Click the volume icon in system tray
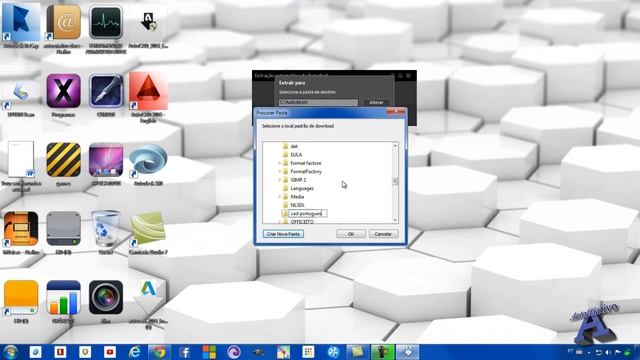Image resolution: width=640 pixels, height=360 pixels. [608, 352]
